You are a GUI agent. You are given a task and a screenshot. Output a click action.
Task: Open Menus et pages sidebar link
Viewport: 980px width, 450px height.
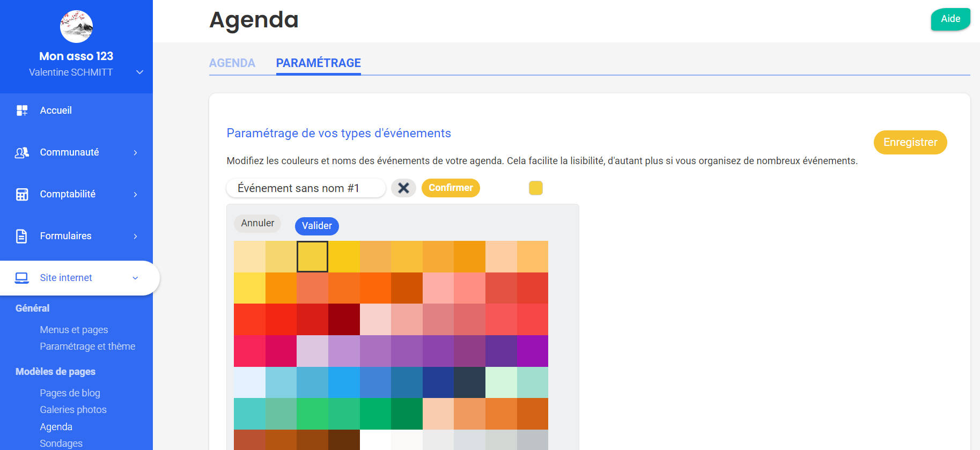74,330
